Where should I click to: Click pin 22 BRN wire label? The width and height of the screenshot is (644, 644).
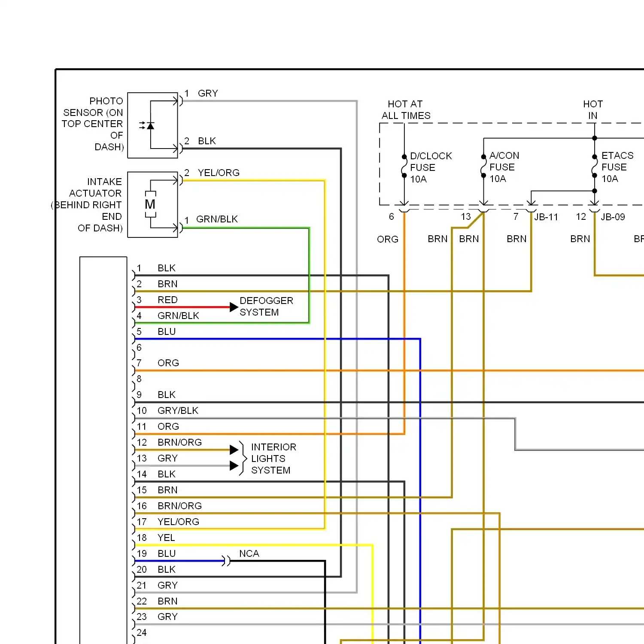[x=167, y=601]
